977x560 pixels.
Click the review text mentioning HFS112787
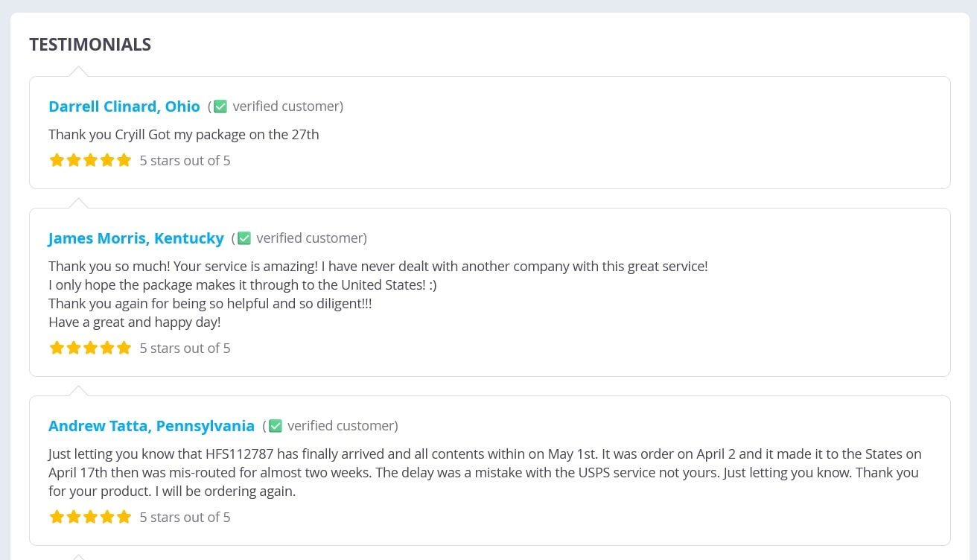[x=484, y=472]
